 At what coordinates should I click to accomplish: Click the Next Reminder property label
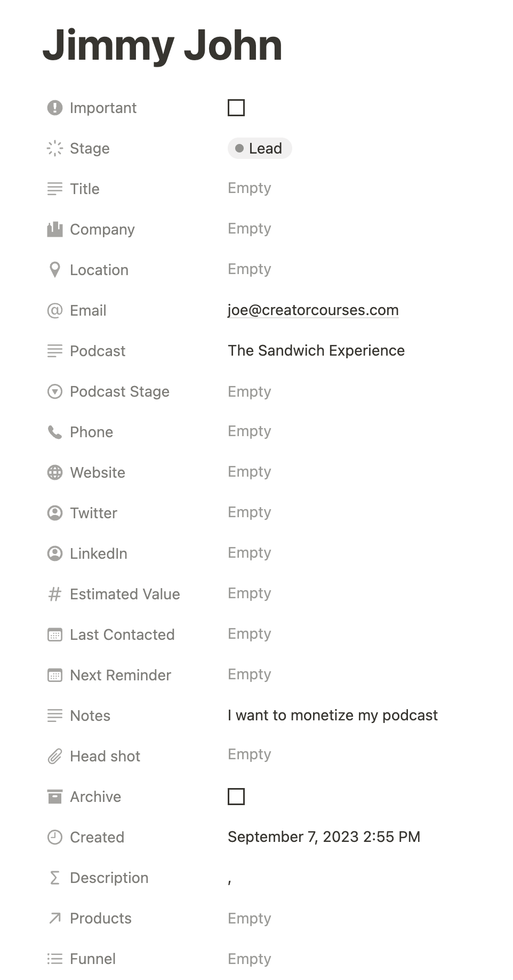click(121, 675)
